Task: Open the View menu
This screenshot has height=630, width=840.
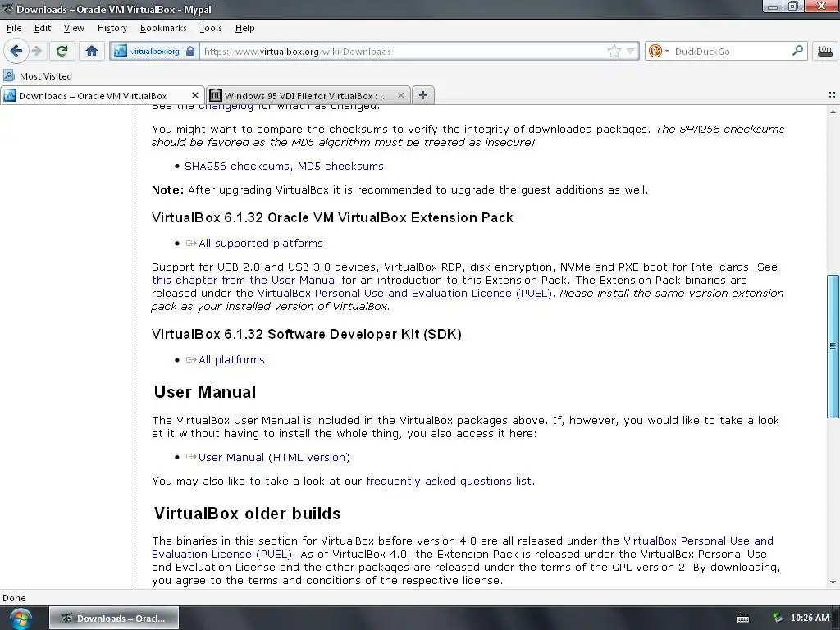Action: 74,29
